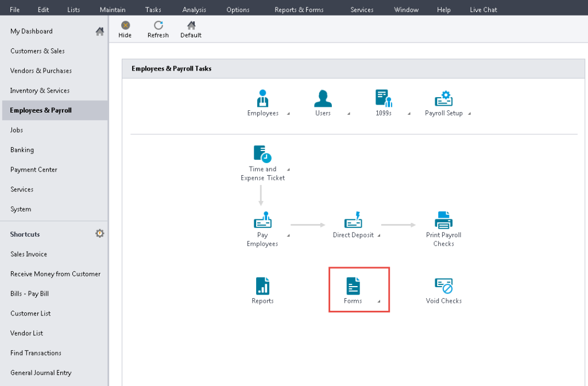Image resolution: width=588 pixels, height=386 pixels.
Task: Click the Users icon
Action: point(323,99)
